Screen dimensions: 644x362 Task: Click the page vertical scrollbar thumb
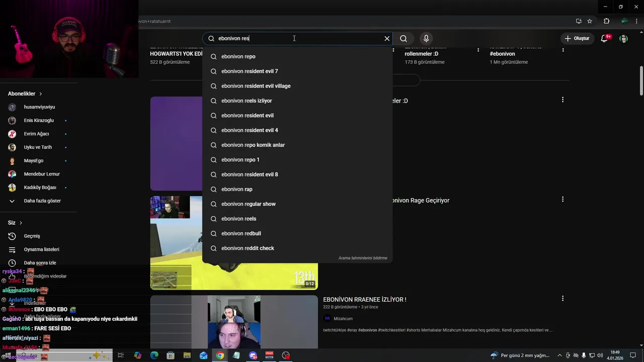click(641, 80)
